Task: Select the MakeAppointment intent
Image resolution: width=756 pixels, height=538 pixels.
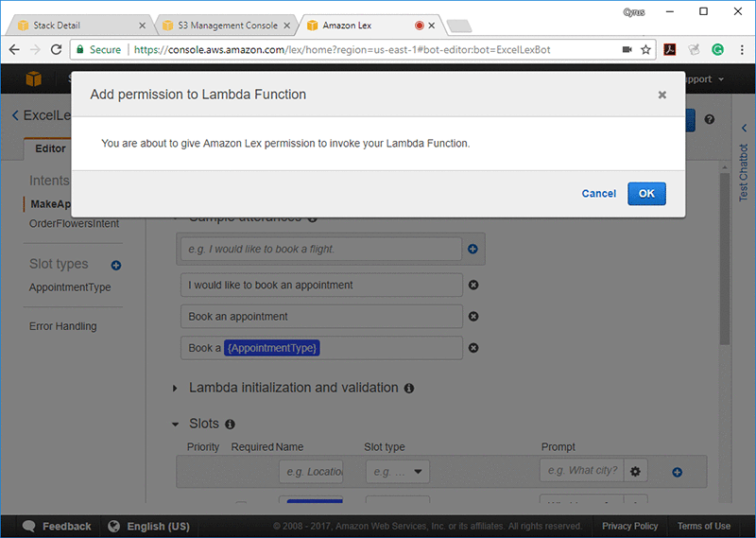Action: pyautogui.click(x=51, y=204)
